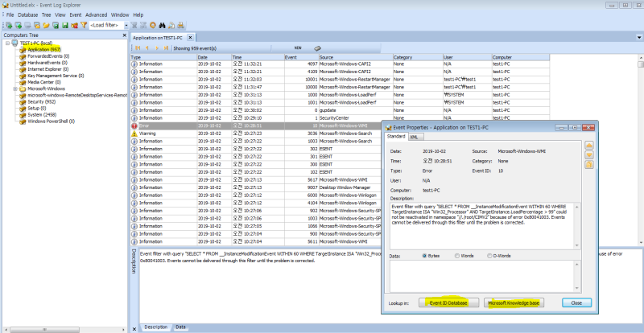
Task: Open the Load filter dropdown
Action: [x=126, y=26]
